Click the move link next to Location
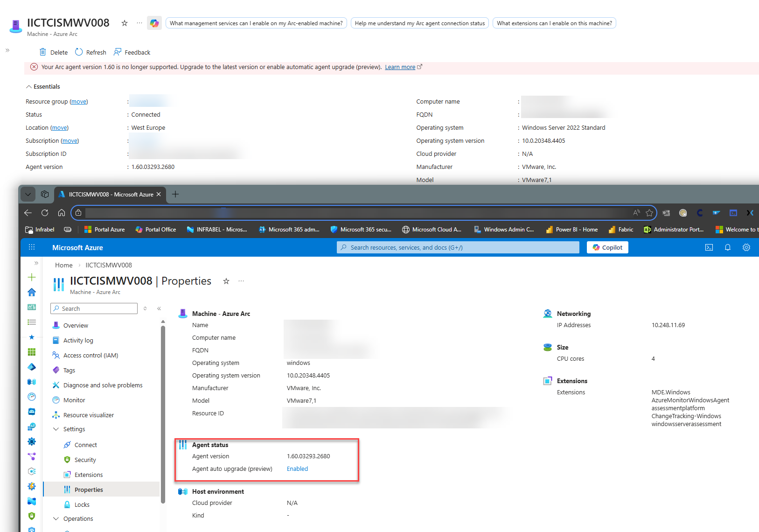Viewport: 759px width, 532px height. (59, 128)
